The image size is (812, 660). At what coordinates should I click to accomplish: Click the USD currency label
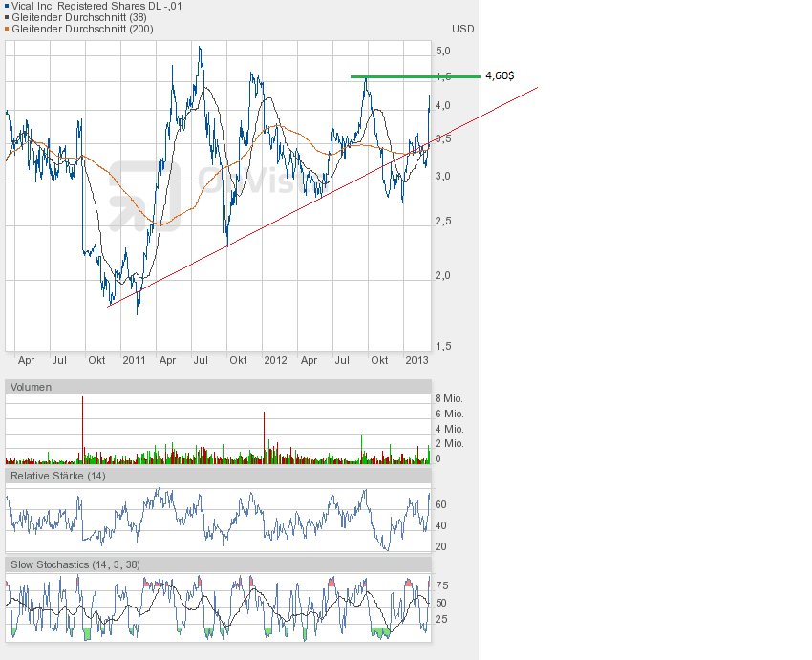tap(463, 29)
